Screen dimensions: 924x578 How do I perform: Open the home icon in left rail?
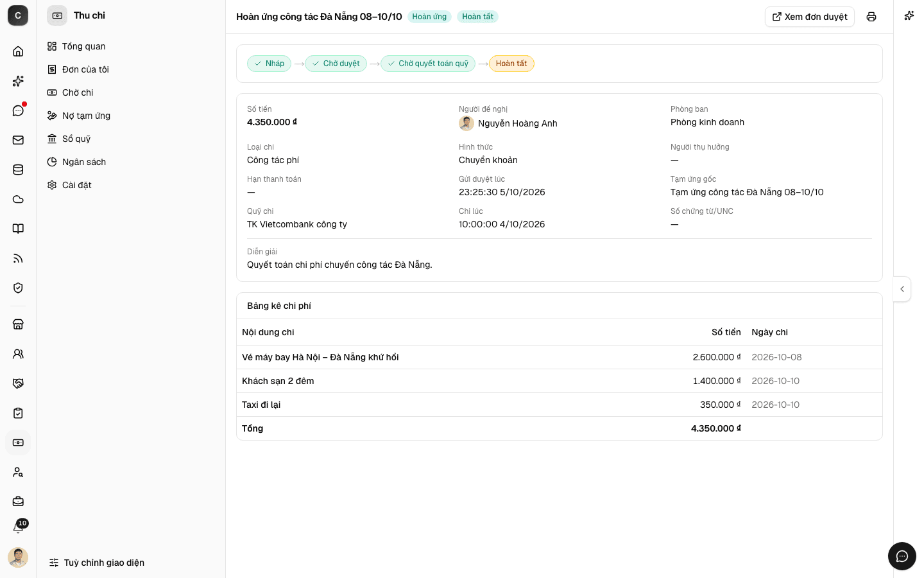click(x=18, y=51)
